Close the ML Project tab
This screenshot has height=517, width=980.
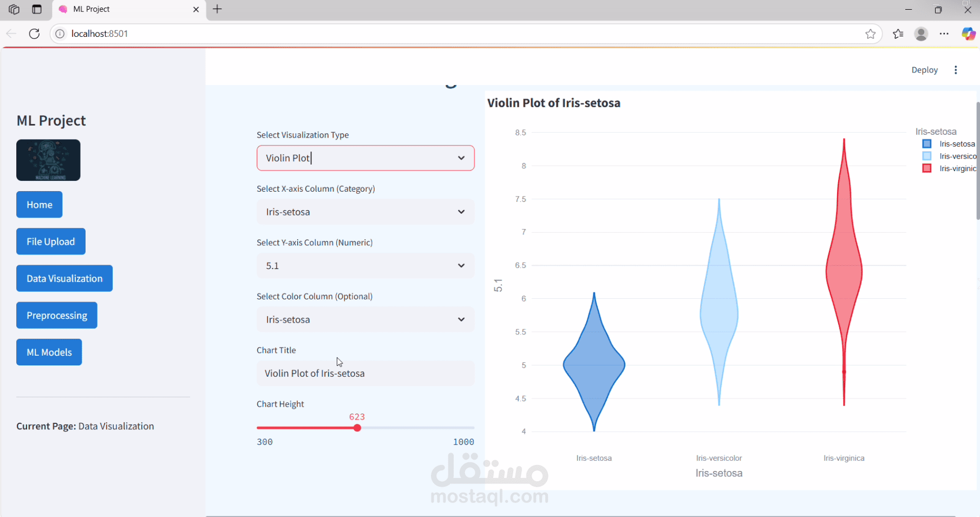click(196, 9)
